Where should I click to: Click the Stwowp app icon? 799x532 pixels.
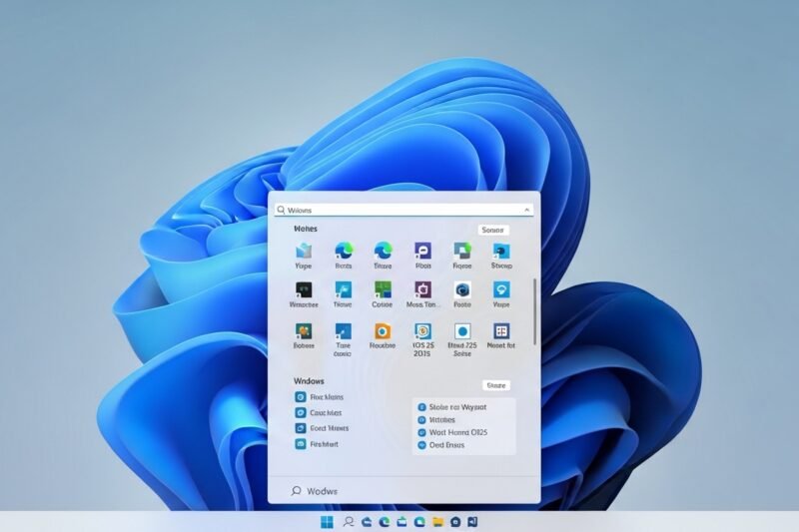[501, 252]
